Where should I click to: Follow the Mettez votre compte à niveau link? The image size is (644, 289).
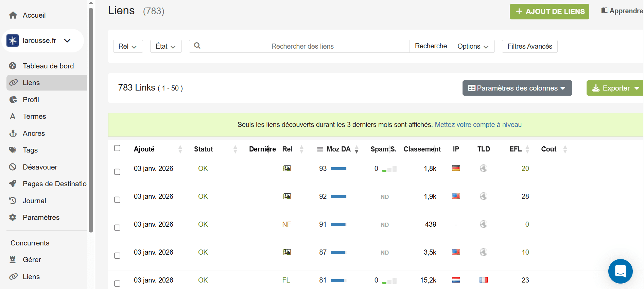[478, 125]
